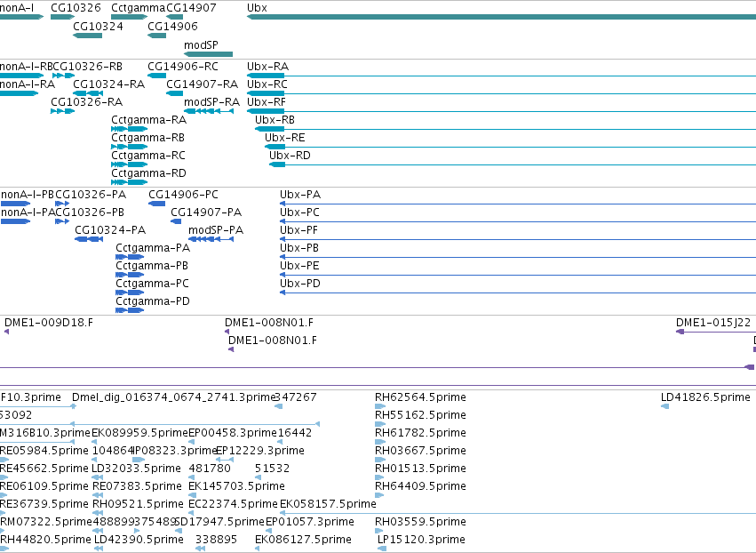The height and width of the screenshot is (553, 756).
Task: Click the CG14907 gene label
Action: pyautogui.click(x=191, y=8)
